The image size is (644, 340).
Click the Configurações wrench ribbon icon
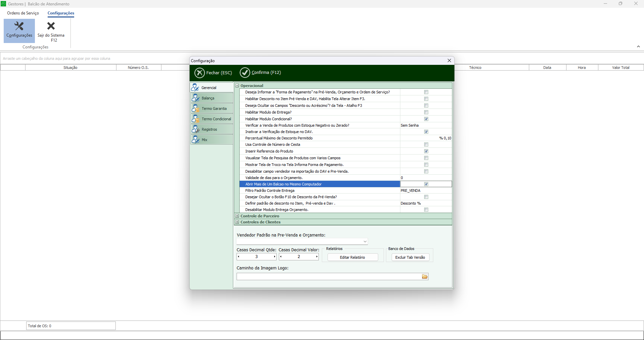pos(19,26)
